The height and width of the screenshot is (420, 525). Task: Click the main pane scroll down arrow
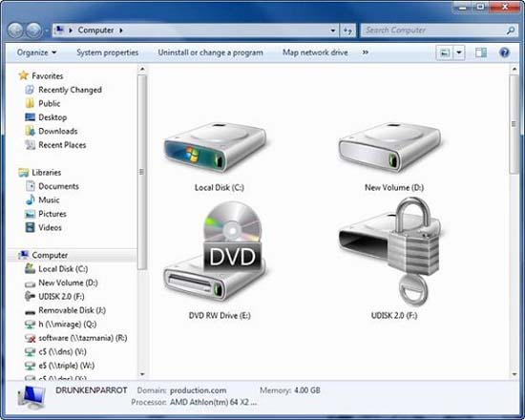[x=514, y=374]
